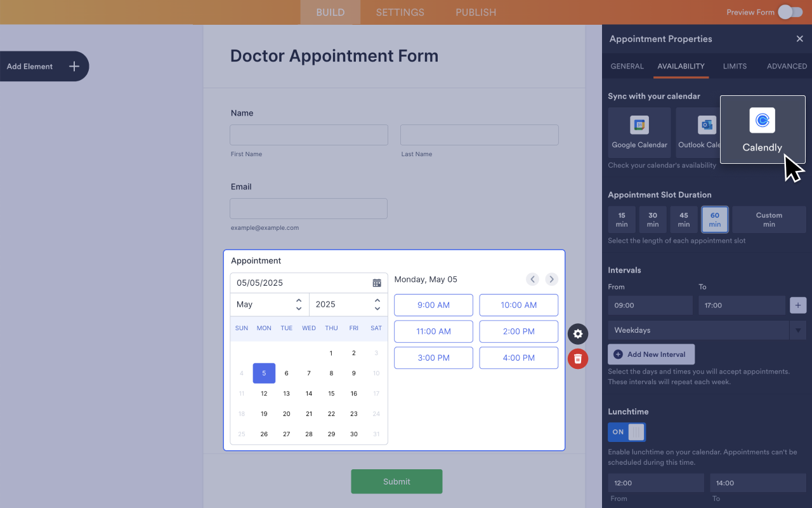Open the appointment gear settings icon
Viewport: 812px width, 508px height.
coord(577,334)
